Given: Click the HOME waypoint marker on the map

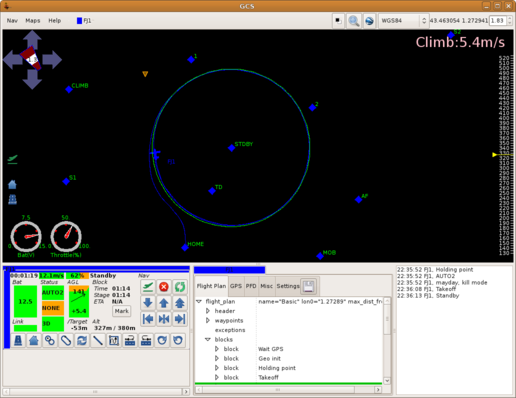Looking at the screenshot, I should (x=185, y=248).
